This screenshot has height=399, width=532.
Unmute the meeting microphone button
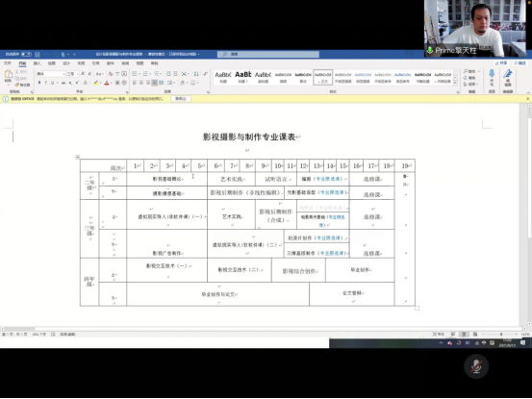point(476,366)
